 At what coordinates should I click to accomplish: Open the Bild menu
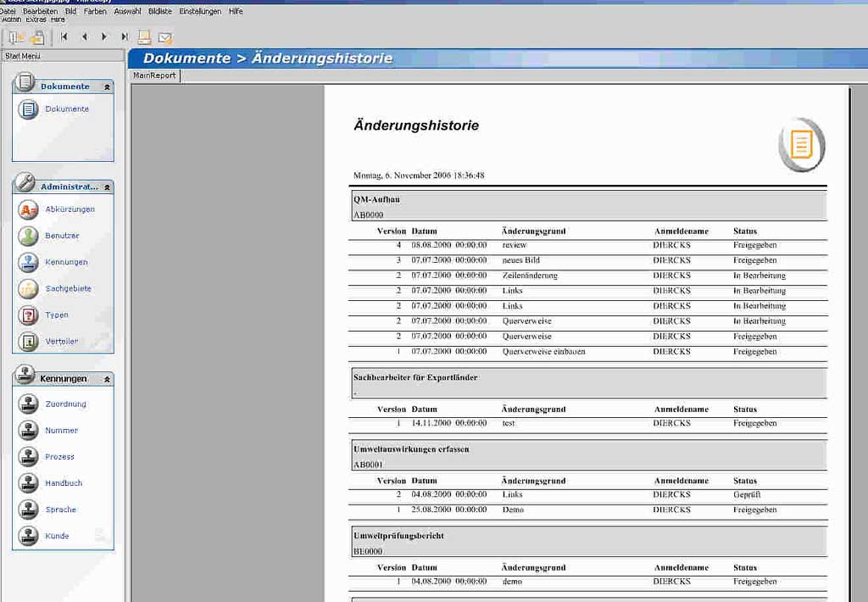coord(71,11)
